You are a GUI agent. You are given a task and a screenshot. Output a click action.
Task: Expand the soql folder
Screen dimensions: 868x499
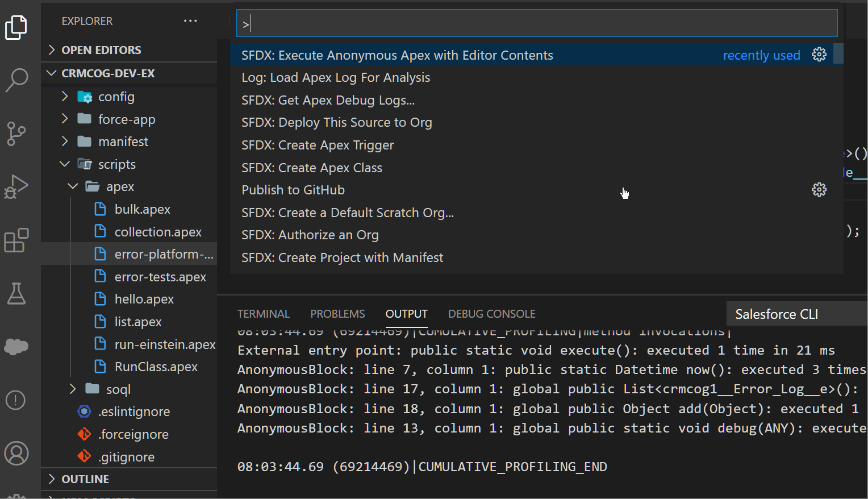73,389
